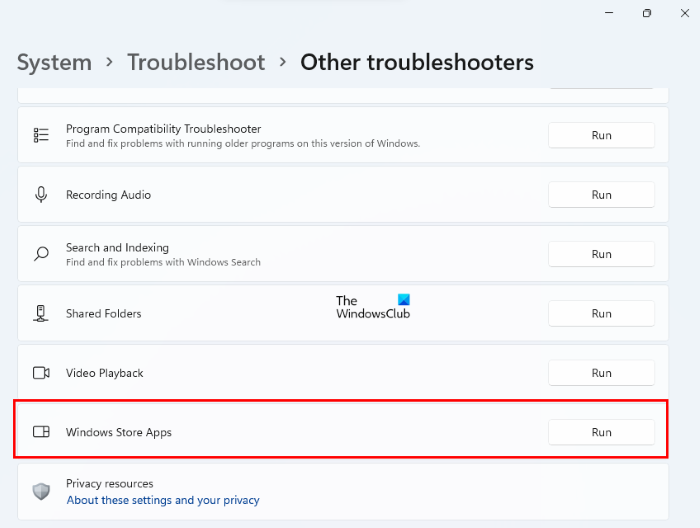Run the Search and Indexing troubleshooter
Screen dimensions: 700x528
click(601, 254)
